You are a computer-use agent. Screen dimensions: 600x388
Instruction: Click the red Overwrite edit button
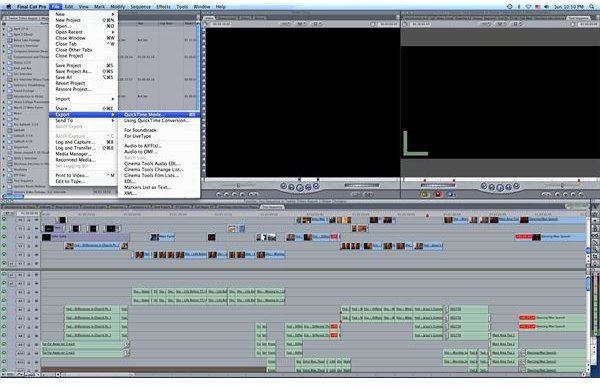pos(437,194)
